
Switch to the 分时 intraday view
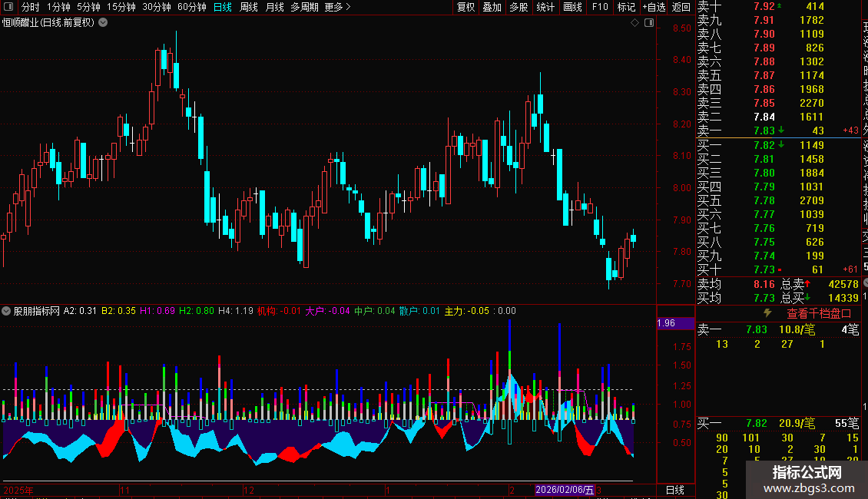[x=30, y=7]
